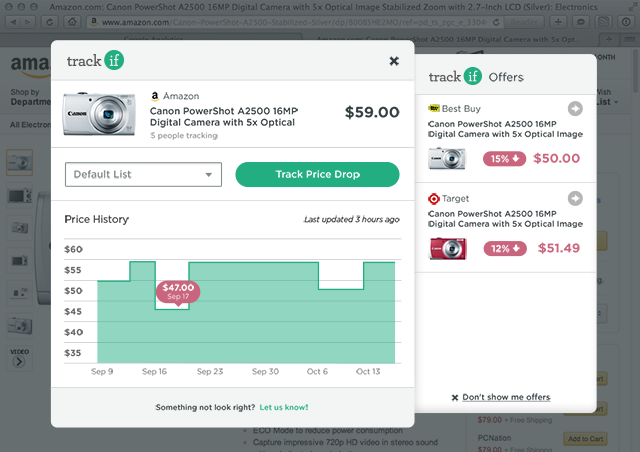Image resolution: width=640 pixels, height=452 pixels.
Task: Open the Best Buy offer arrow icon
Action: 575,109
